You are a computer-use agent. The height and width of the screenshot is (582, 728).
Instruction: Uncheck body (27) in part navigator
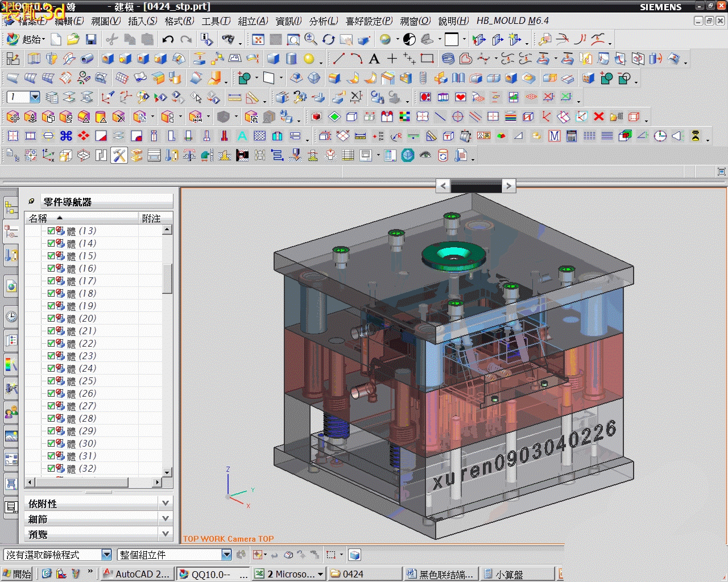coord(51,406)
